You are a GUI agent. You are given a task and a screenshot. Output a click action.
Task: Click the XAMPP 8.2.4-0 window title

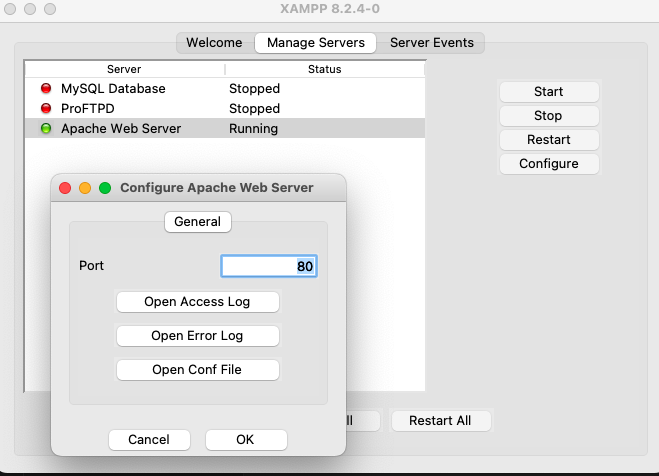coord(330,9)
